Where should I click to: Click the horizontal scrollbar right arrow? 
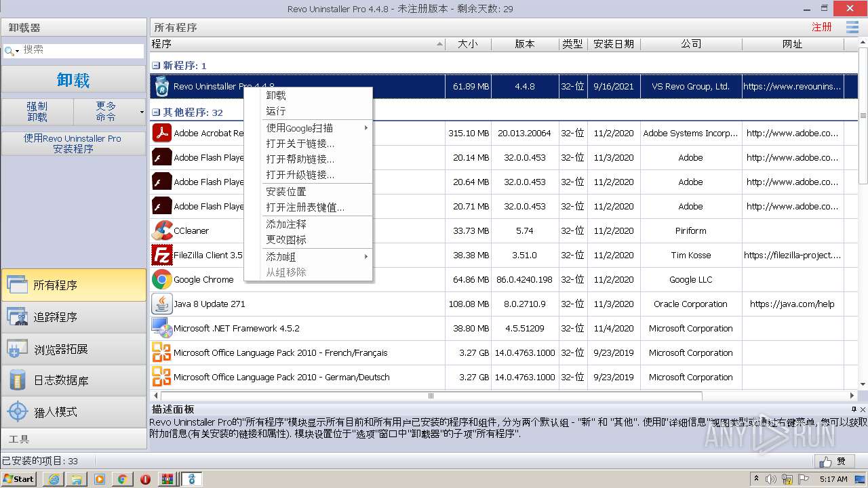pos(852,396)
